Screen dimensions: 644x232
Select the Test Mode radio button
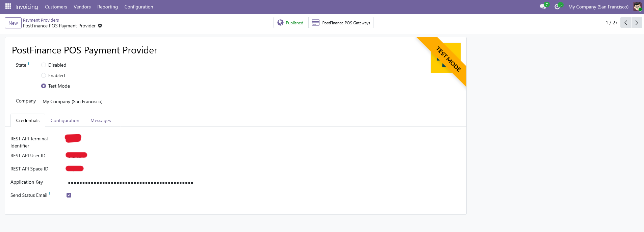[x=44, y=86]
